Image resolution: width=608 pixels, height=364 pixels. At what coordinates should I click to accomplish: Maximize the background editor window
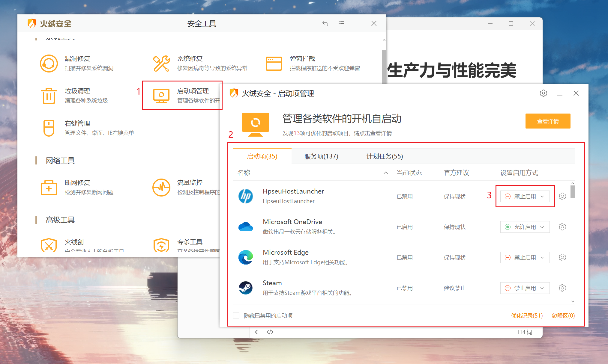coord(511,23)
